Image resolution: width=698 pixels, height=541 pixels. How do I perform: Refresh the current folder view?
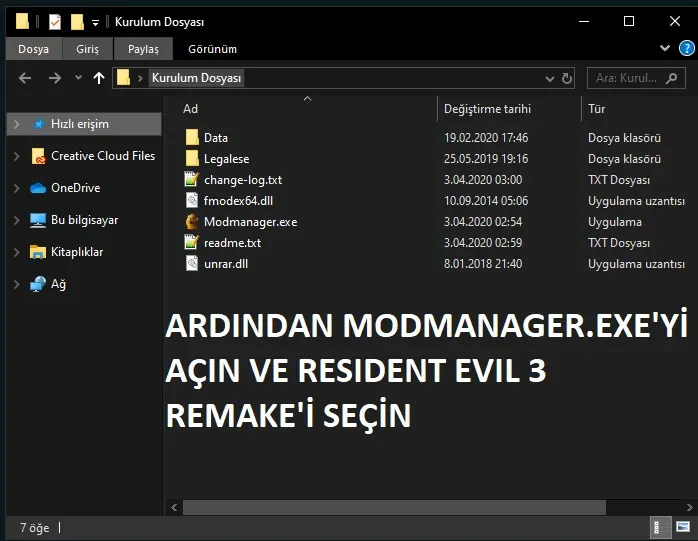[x=567, y=78]
